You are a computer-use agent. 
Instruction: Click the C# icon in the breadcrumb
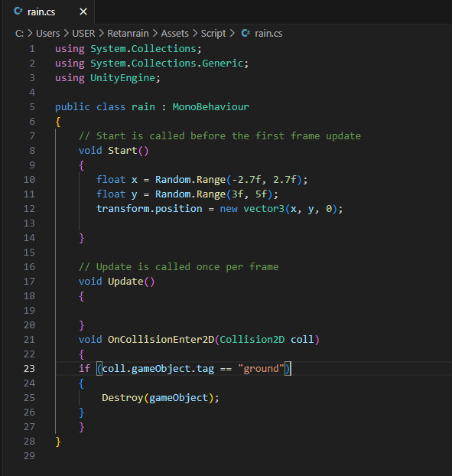click(x=246, y=33)
